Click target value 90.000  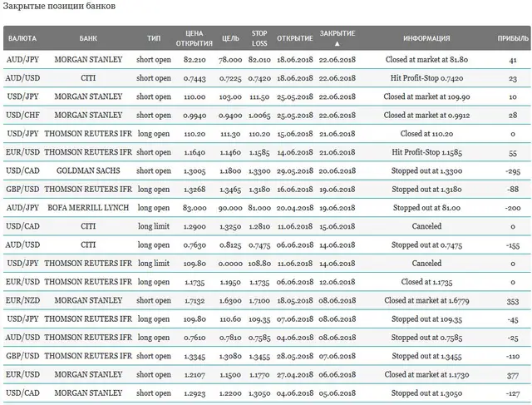point(230,208)
